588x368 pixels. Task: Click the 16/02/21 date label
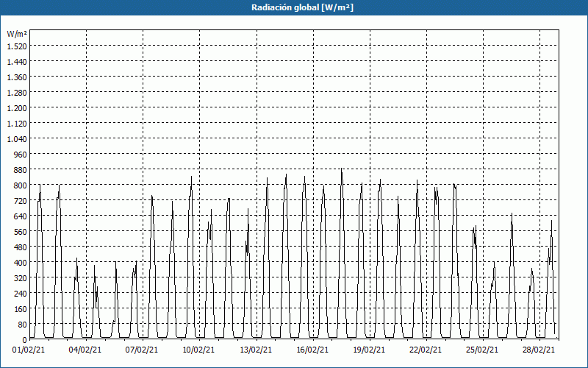313,350
